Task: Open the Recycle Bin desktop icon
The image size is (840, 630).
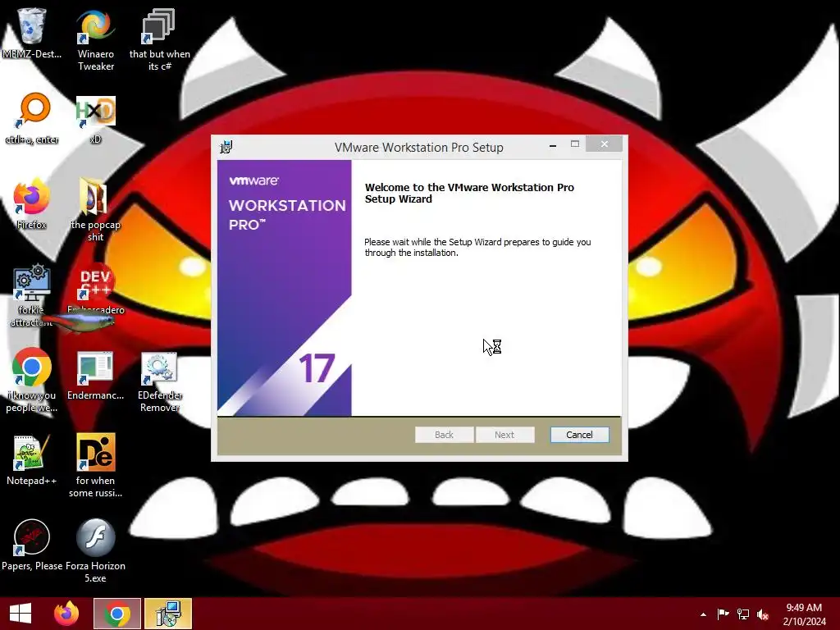Action: [x=32, y=25]
